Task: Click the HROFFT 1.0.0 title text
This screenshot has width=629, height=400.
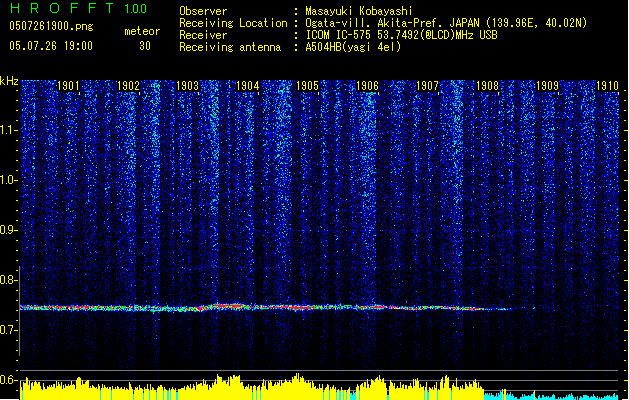Action: [x=78, y=8]
